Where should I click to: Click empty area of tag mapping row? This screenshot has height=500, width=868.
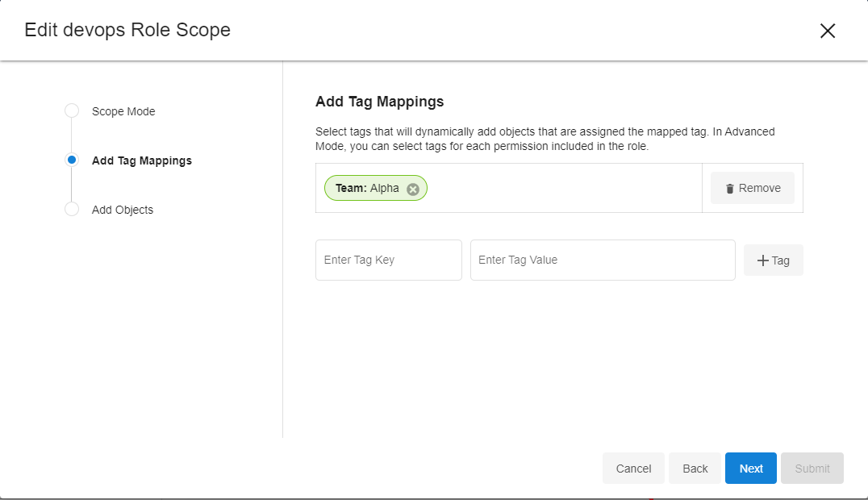(x=565, y=189)
